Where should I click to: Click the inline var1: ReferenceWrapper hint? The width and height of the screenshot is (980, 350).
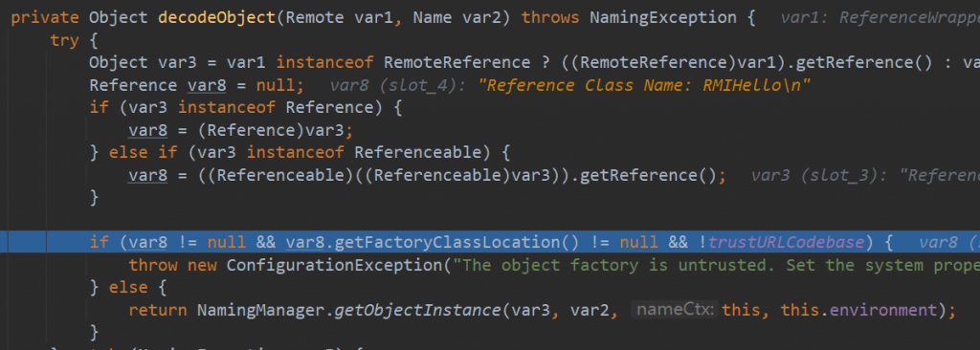point(880,17)
